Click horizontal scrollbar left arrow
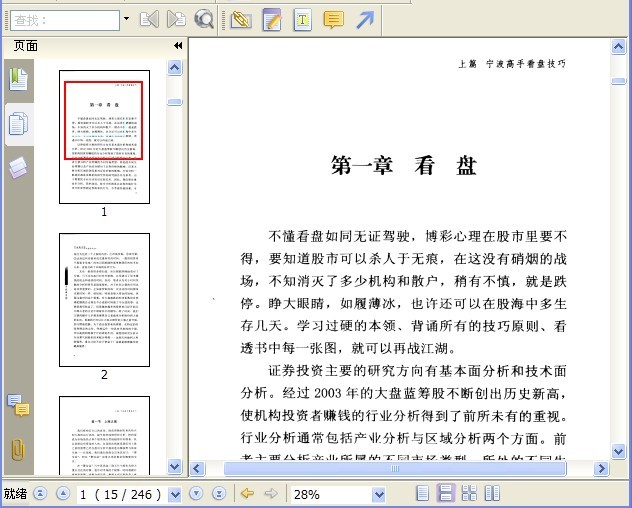The width and height of the screenshot is (632, 508). 197,468
